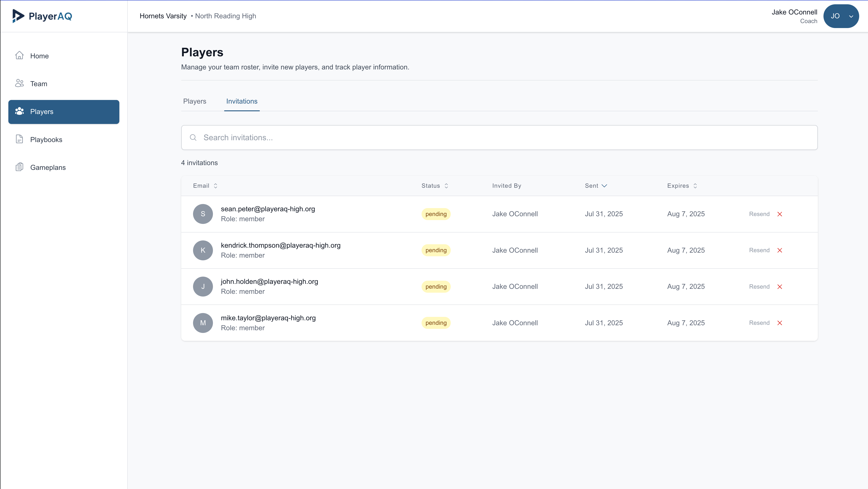
Task: Resend invitation to sean.peter
Action: tap(759, 214)
